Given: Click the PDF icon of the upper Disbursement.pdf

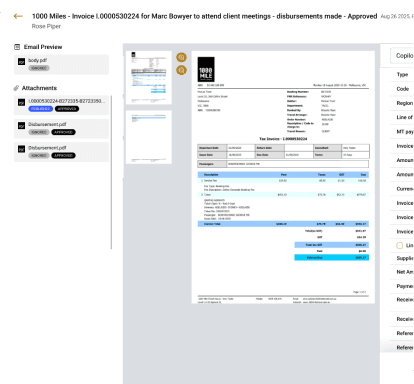Looking at the screenshot, I should [x=21, y=126].
